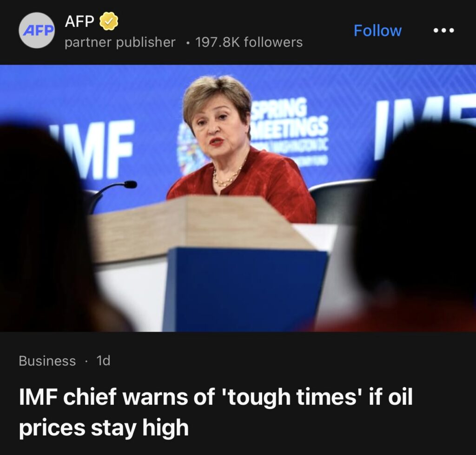
Task: Open the three-dot more options menu
Action: (443, 30)
